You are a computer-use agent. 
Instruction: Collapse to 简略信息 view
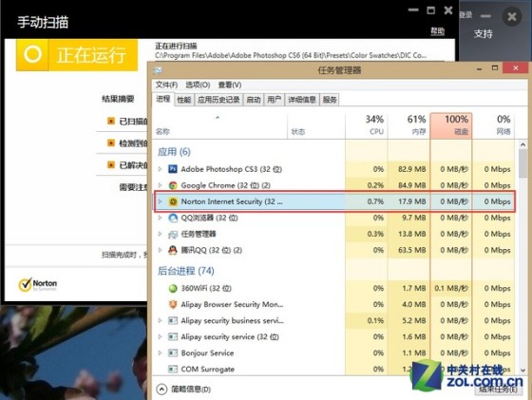click(x=184, y=390)
